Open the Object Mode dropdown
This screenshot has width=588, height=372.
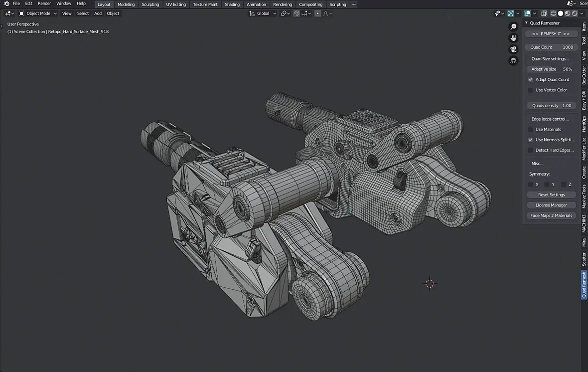click(38, 13)
